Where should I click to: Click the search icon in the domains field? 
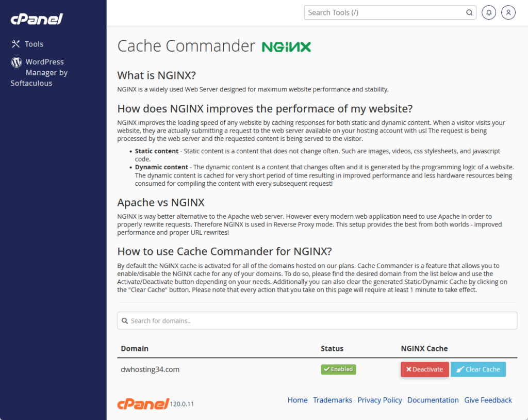125,320
